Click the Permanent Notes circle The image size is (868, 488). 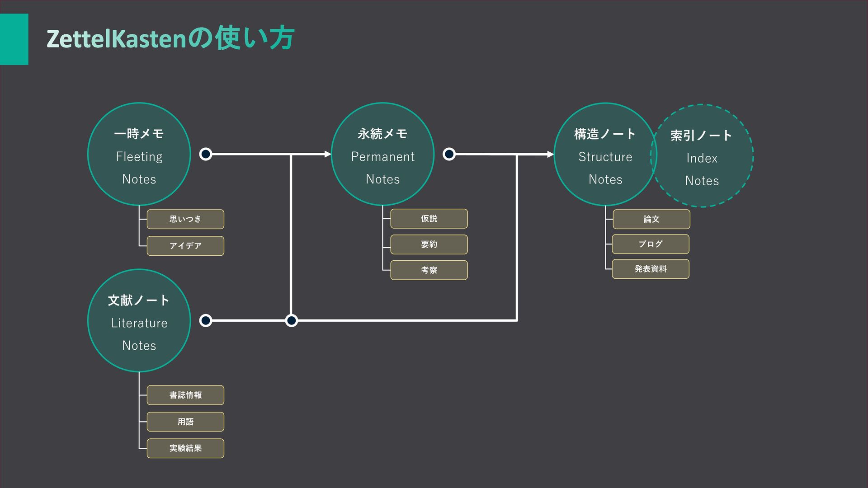[382, 155]
